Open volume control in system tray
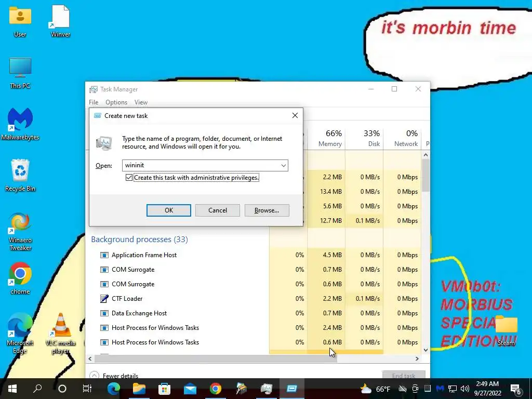 pos(465,389)
